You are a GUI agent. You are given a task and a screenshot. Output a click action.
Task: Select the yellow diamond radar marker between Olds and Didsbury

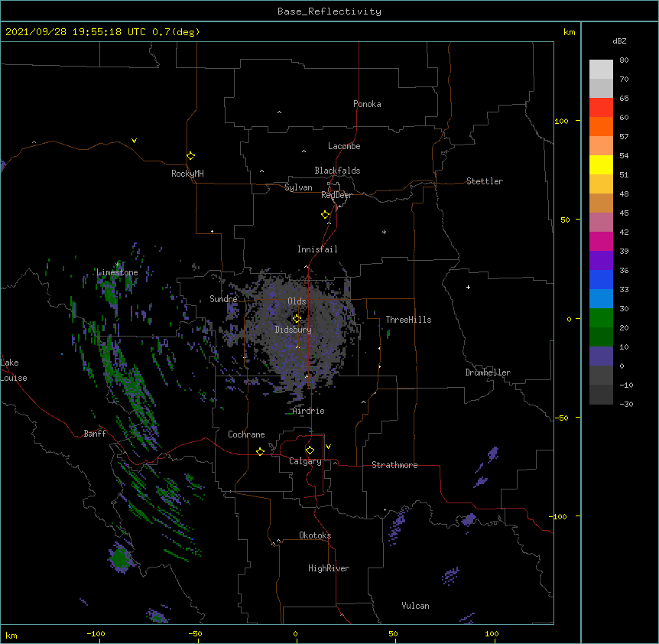click(297, 318)
